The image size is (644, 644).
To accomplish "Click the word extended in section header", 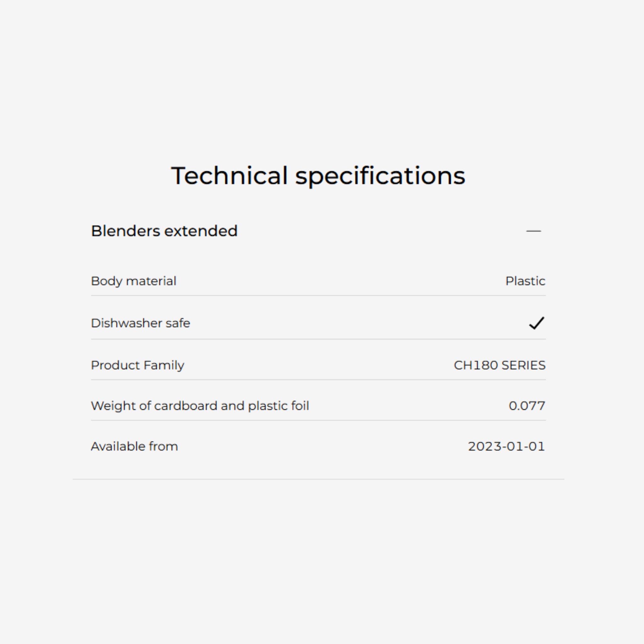I will [201, 231].
